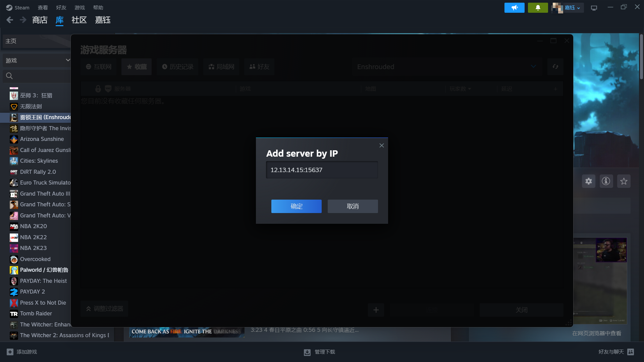Select 巫师 3: 狂猎 in library
Screen dimensions: 644x362
(x=36, y=96)
